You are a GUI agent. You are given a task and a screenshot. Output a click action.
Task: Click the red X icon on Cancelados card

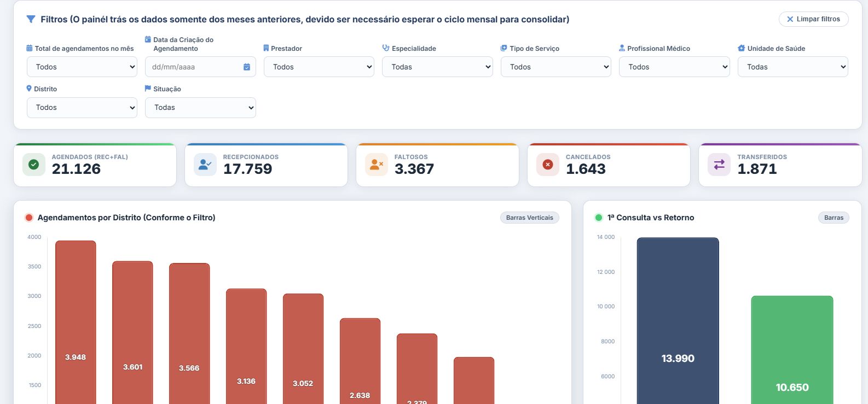pos(548,165)
